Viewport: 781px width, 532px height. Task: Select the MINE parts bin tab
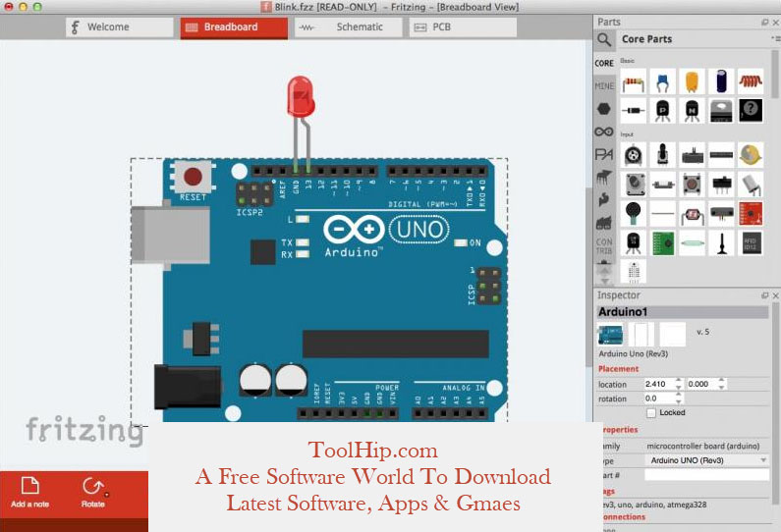click(604, 86)
